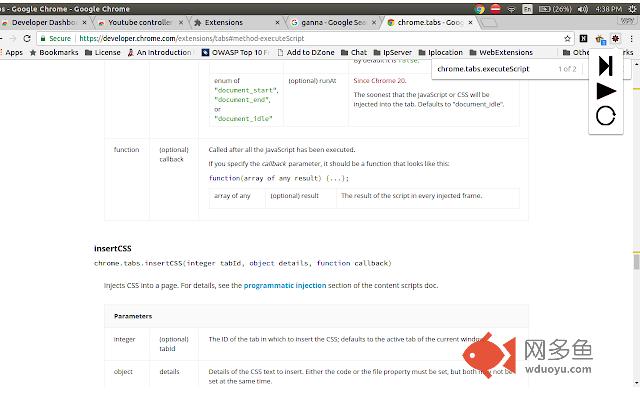Open the volume sound indicator
Image resolution: width=640 pixels, height=400 pixels.
pyautogui.click(x=583, y=9)
